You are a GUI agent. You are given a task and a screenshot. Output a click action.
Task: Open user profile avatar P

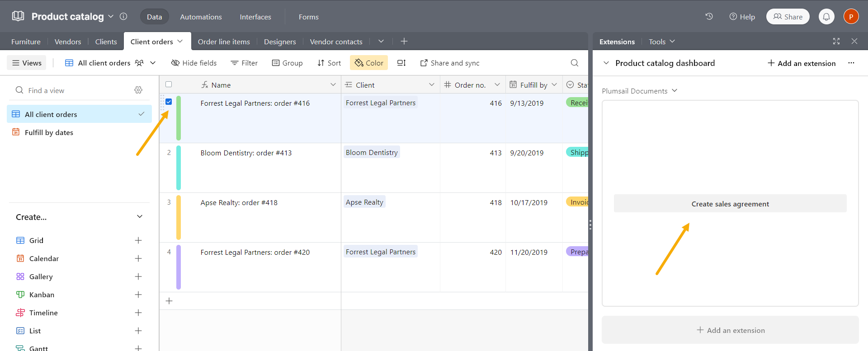[851, 17]
